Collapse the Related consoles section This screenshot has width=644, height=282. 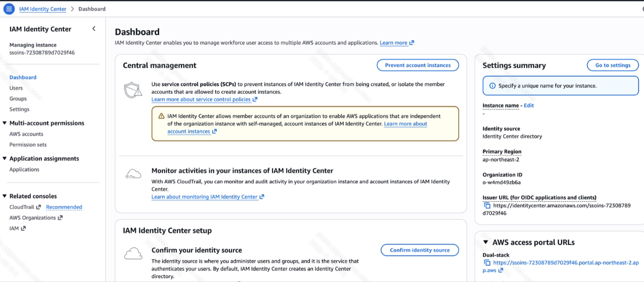pos(5,196)
